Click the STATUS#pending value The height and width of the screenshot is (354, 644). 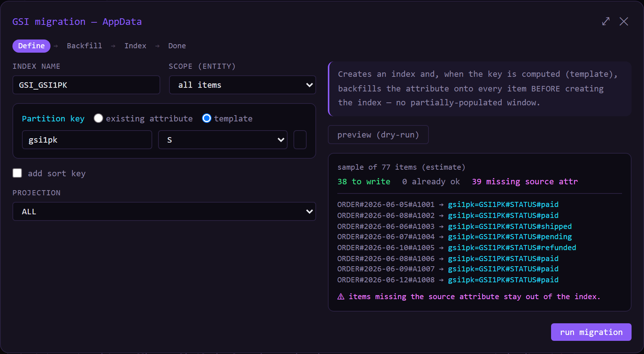click(541, 237)
